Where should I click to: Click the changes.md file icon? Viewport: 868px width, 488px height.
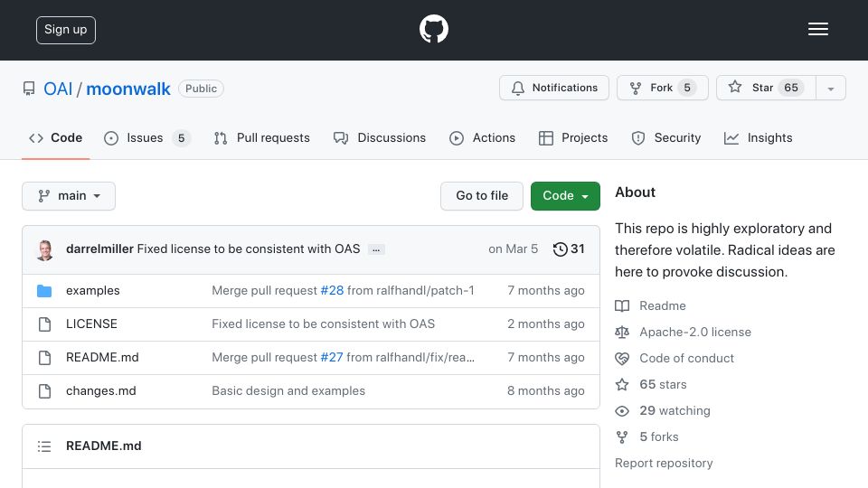click(45, 391)
